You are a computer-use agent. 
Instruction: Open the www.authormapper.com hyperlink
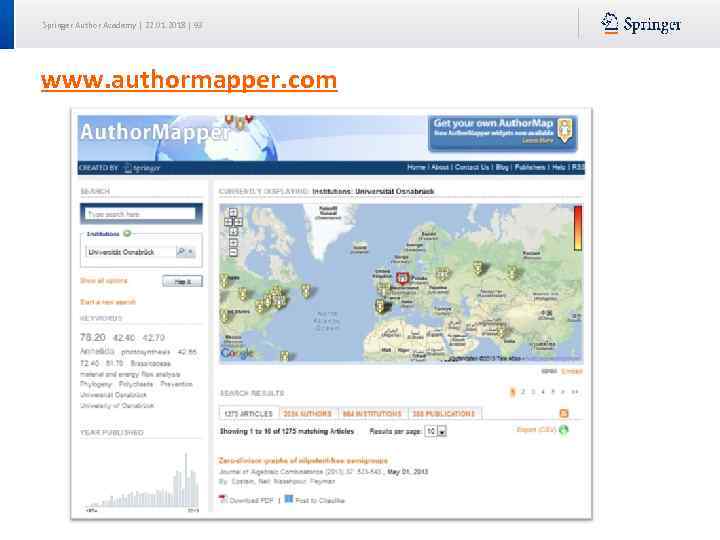coord(189,80)
